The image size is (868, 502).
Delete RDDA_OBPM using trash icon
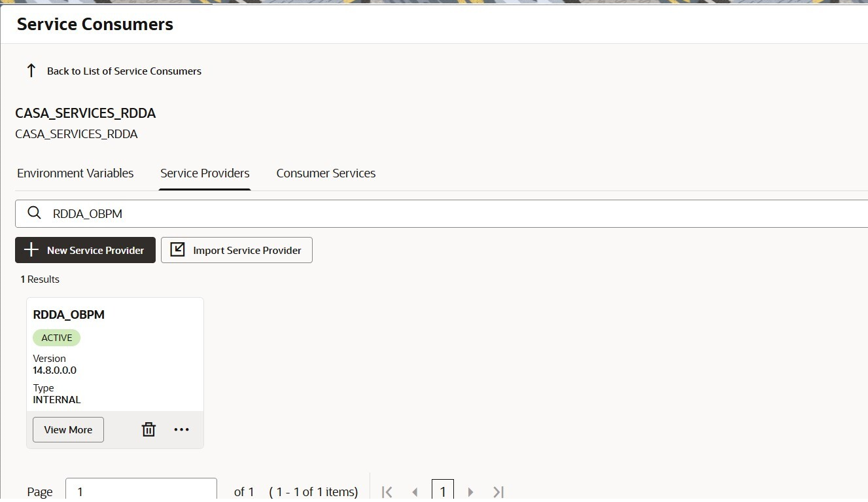coord(149,429)
